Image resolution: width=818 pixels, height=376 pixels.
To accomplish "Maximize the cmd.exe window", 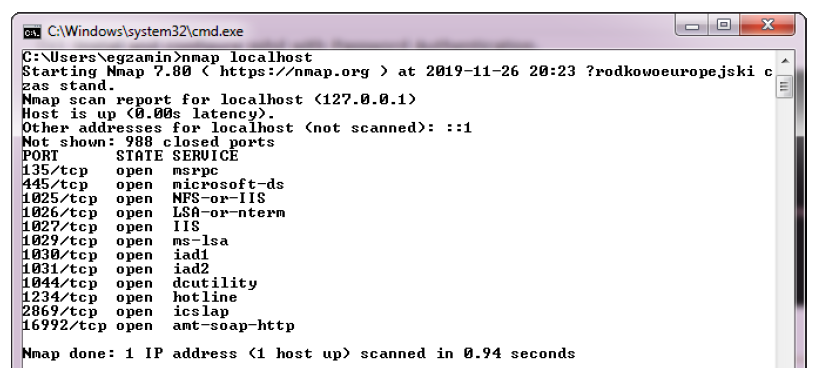I will (723, 26).
